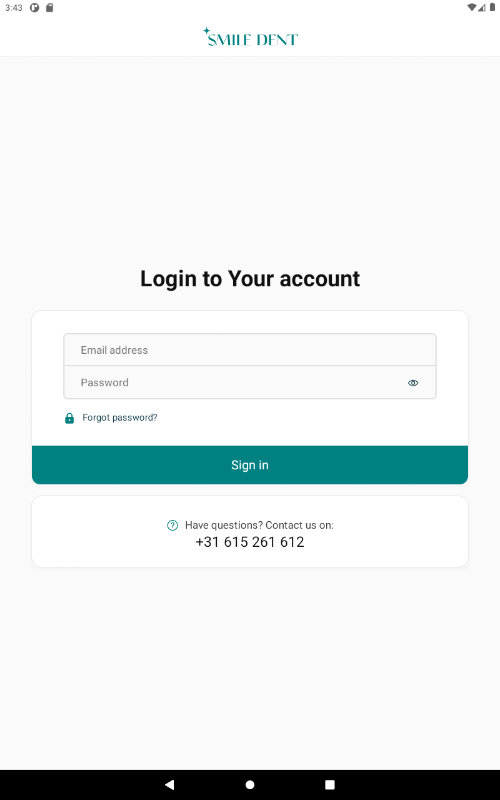
Task: Tap the 'Have questions? Contact us on:' text
Action: (x=259, y=525)
